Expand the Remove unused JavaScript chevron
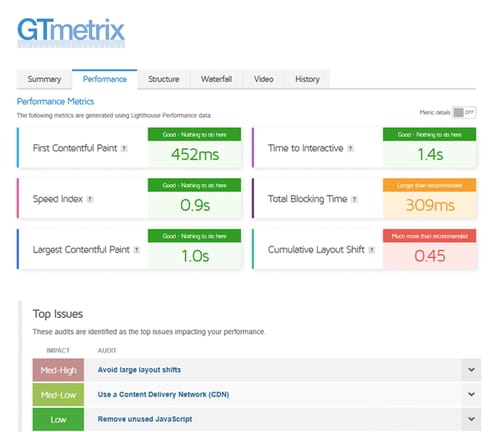This screenshot has height=432, width=500. [471, 419]
